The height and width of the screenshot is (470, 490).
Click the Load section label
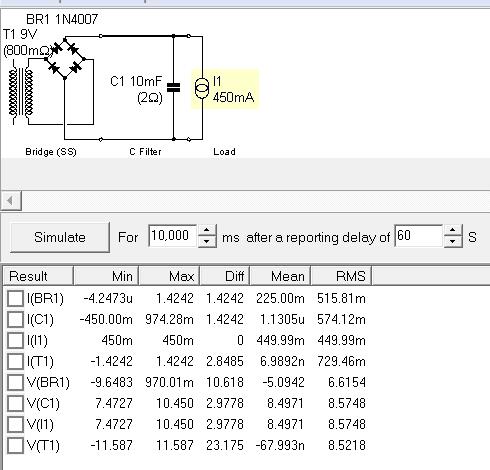[x=224, y=152]
